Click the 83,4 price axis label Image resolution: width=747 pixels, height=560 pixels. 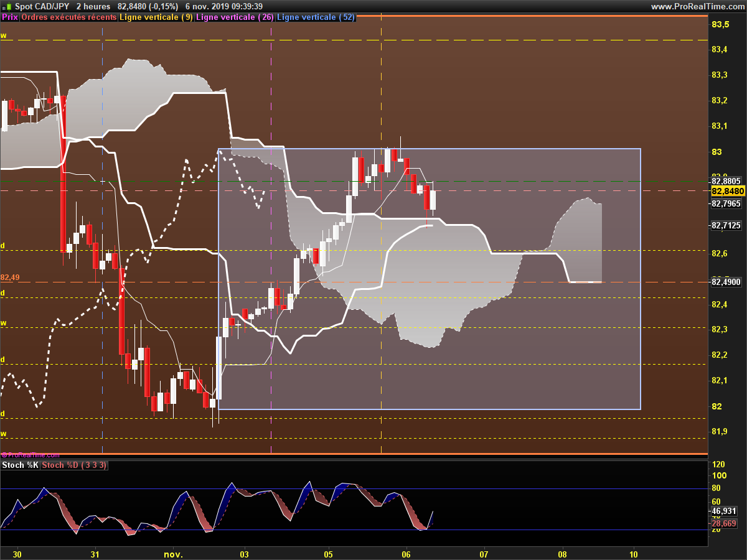tap(720, 50)
